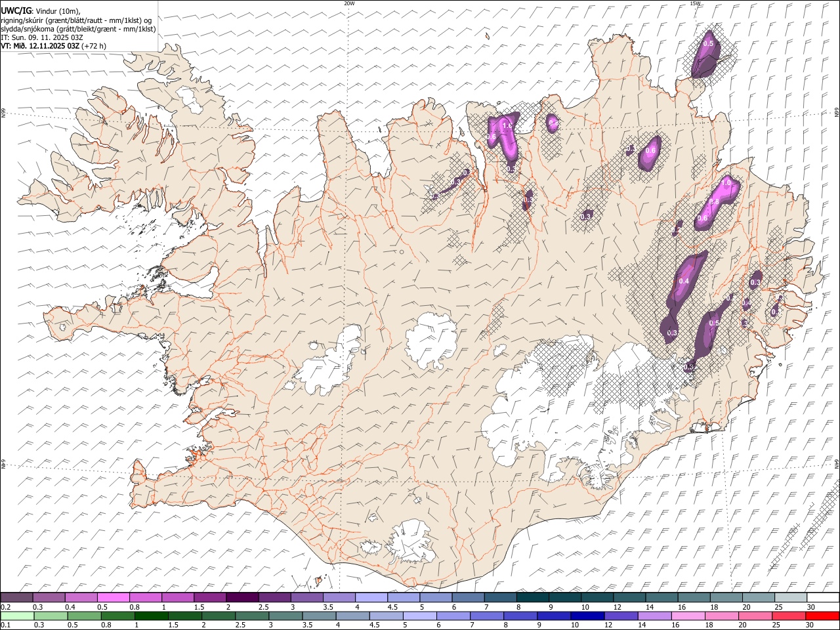Click the light lavender 4 snow-scale swatch

coord(371,598)
